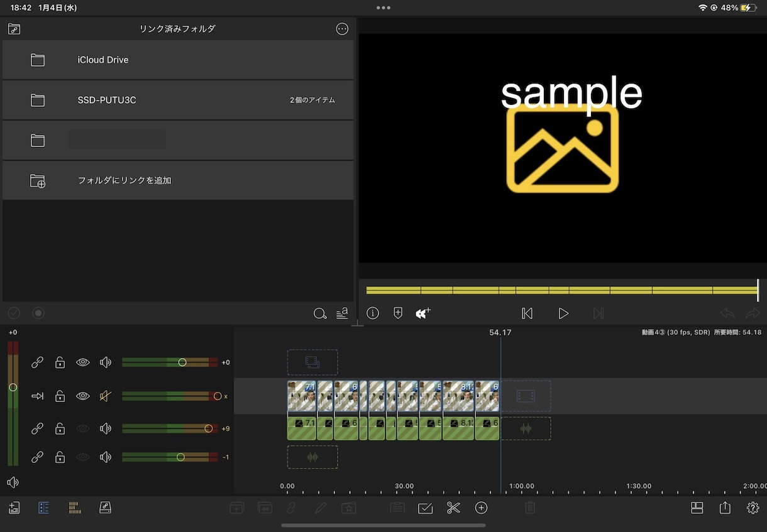Unmute the crossed-out speaker on the main track
This screenshot has height=532, width=767.
(x=106, y=396)
